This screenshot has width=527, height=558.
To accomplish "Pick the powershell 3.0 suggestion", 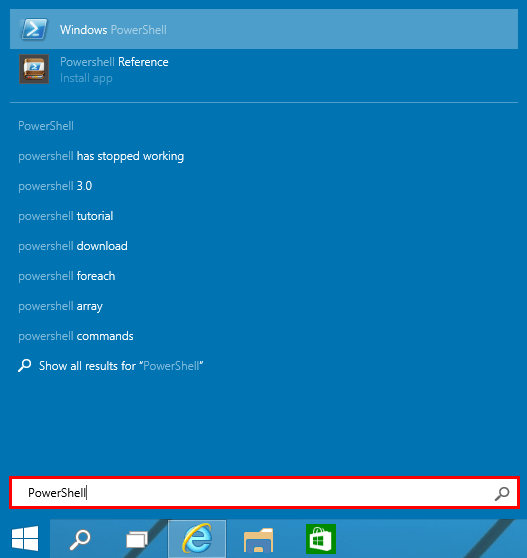I will click(x=55, y=186).
